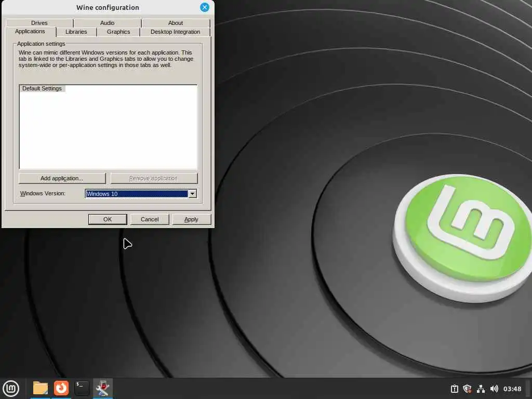
Task: Click the Wine configuration title bar
Action: 108,7
